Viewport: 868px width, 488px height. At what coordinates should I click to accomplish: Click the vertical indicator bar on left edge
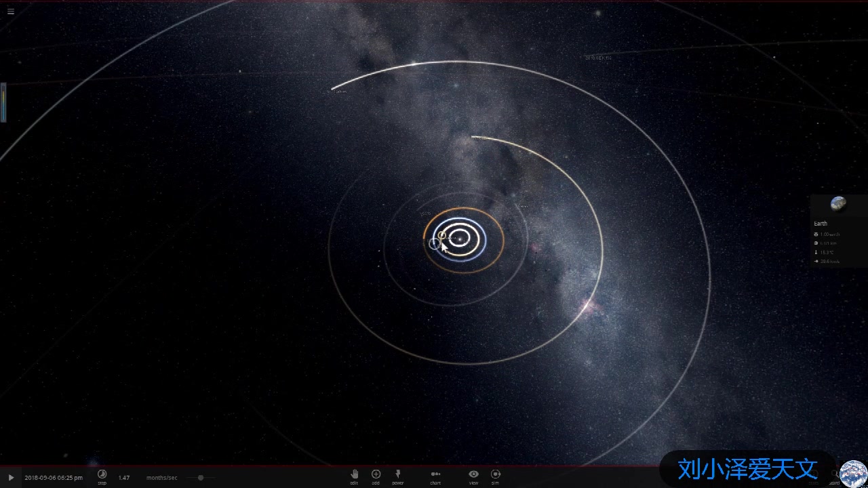tap(3, 102)
